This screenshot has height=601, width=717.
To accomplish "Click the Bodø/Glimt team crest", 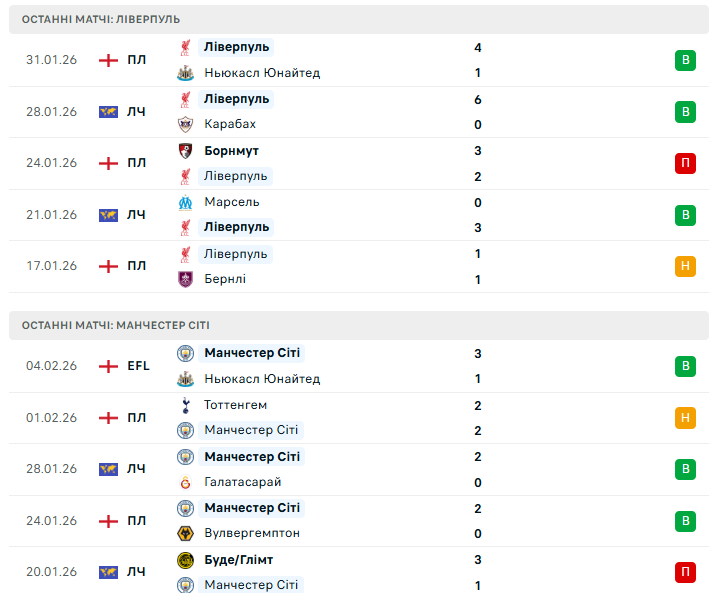I will click(x=185, y=560).
